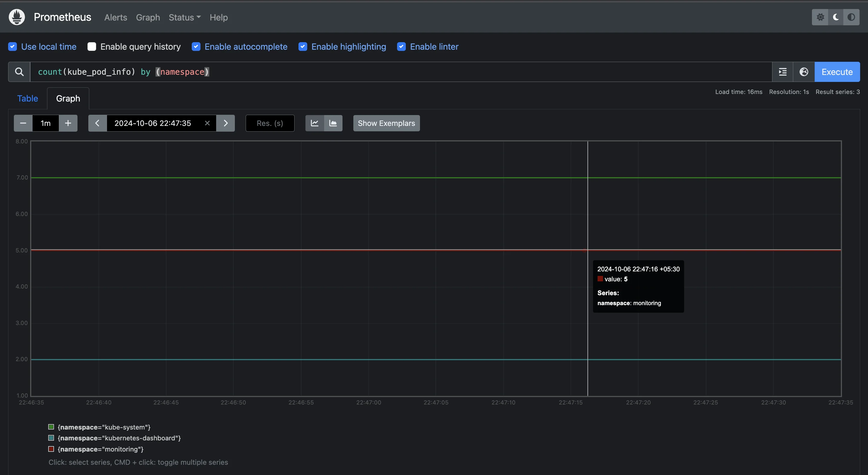This screenshot has width=868, height=475.
Task: Click the Res. (s) resolution input
Action: click(270, 123)
